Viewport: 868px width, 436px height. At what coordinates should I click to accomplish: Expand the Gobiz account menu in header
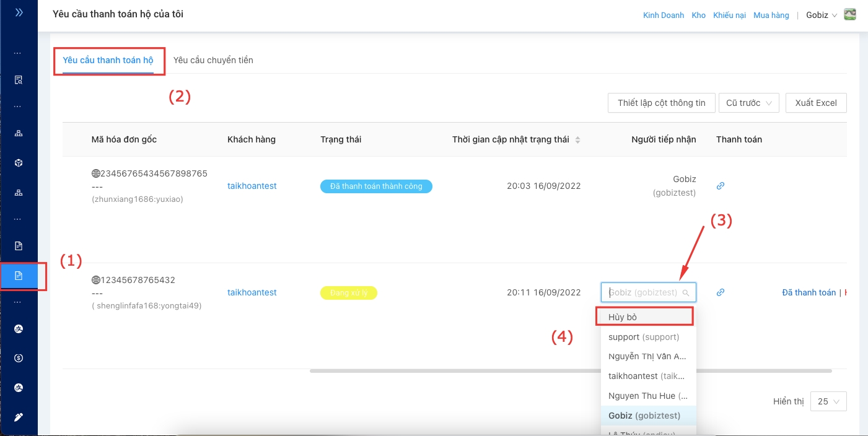pyautogui.click(x=822, y=15)
